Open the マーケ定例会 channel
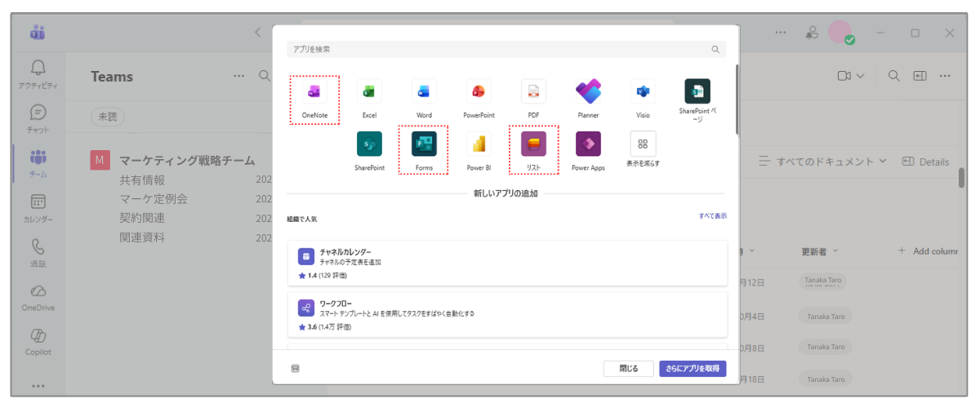Viewport: 980px width, 408px height. point(154,199)
